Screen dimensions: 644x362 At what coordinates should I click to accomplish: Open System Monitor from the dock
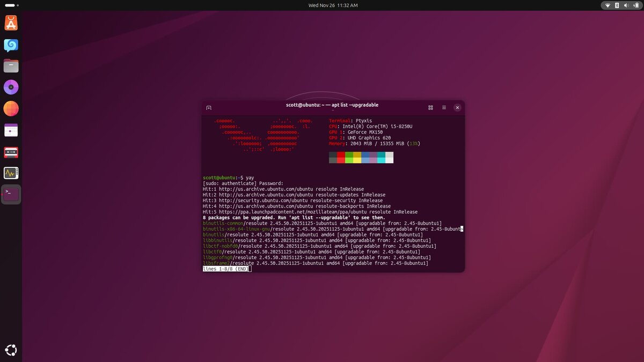click(11, 173)
